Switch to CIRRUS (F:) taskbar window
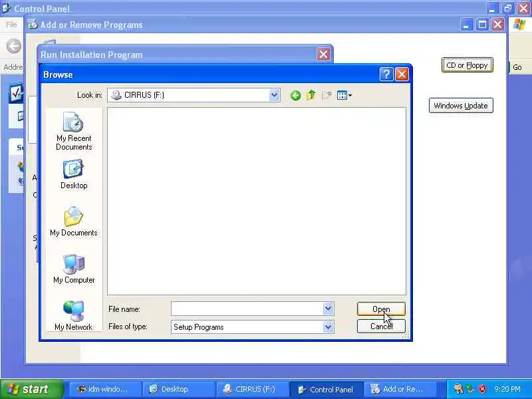The width and height of the screenshot is (532, 399). click(x=253, y=389)
